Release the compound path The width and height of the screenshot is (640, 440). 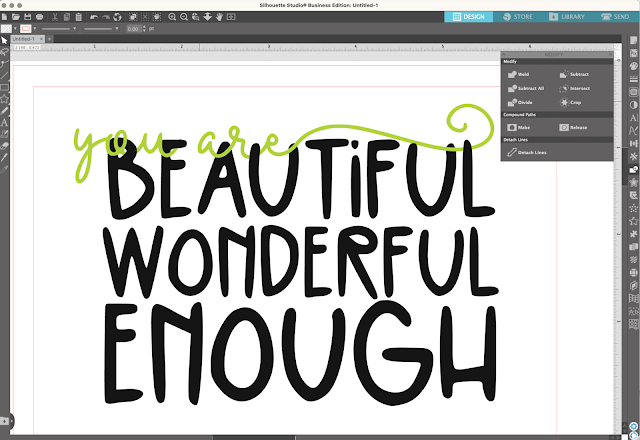click(573, 127)
